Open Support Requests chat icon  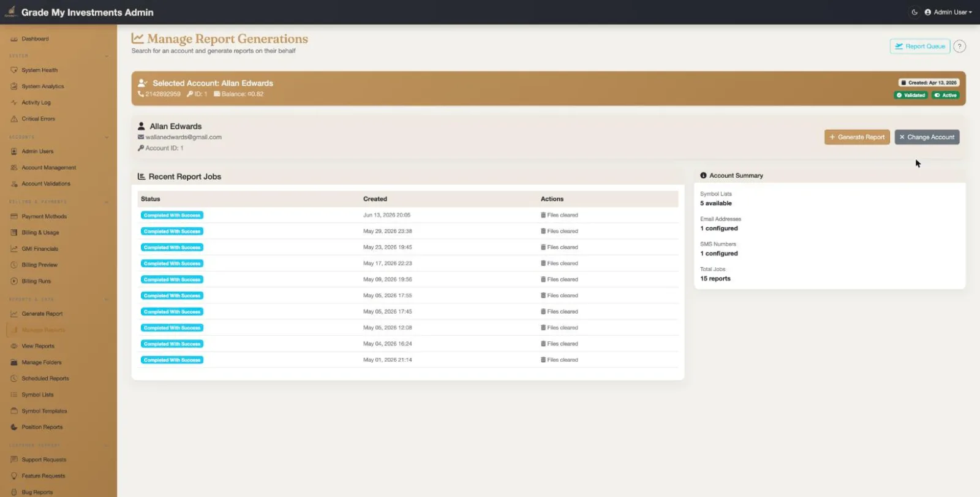[x=14, y=460]
